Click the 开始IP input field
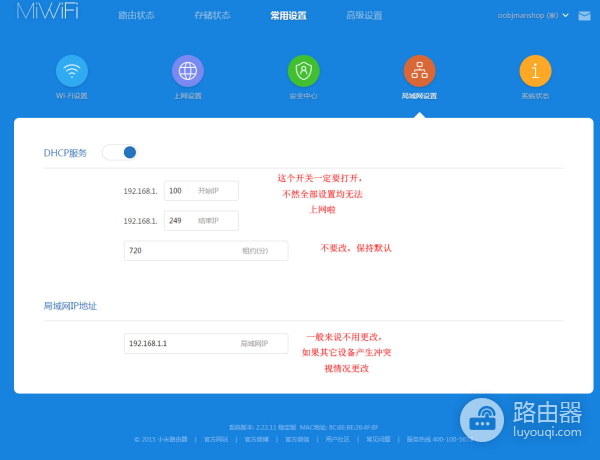This screenshot has height=460, width=600. pos(201,190)
